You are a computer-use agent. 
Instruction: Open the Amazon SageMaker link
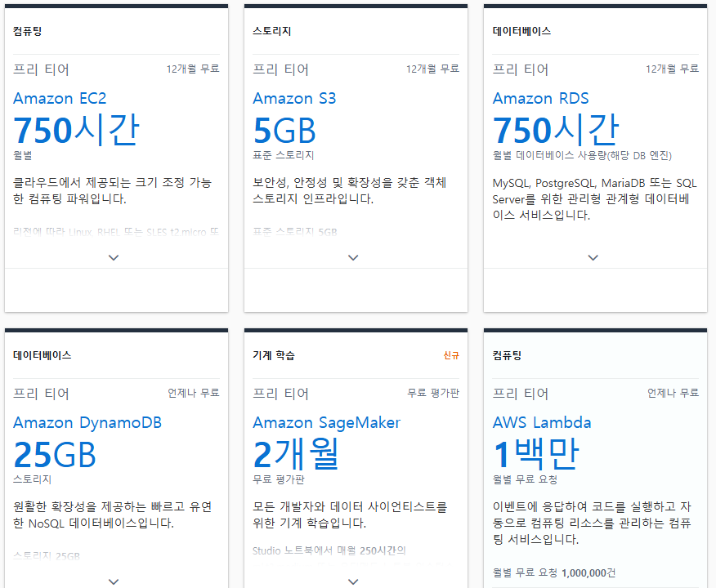326,422
